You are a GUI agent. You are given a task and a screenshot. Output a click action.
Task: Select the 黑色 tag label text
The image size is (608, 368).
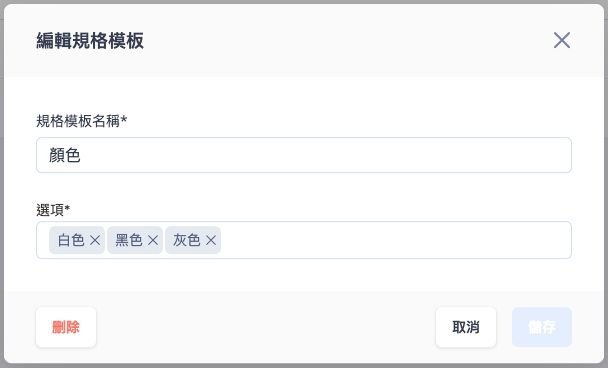coord(129,240)
